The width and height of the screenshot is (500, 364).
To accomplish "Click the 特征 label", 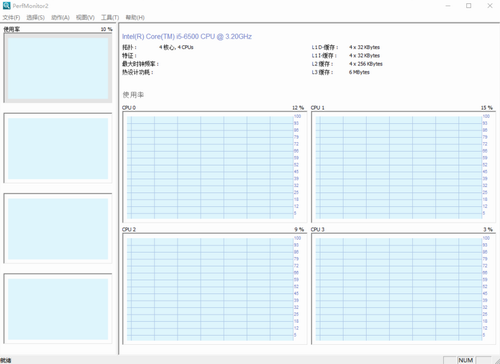I will pyautogui.click(x=129, y=56).
